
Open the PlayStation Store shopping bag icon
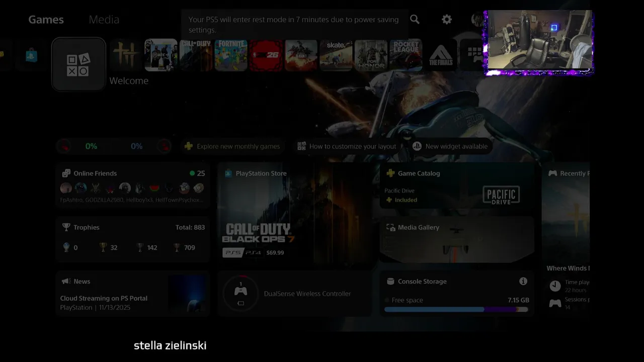pyautogui.click(x=32, y=55)
